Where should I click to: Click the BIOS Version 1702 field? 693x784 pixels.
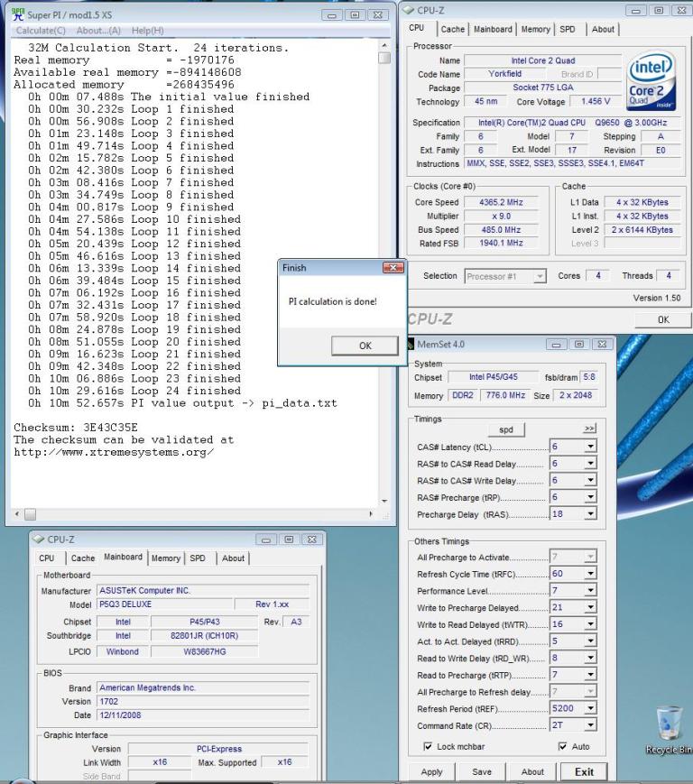tap(203, 702)
